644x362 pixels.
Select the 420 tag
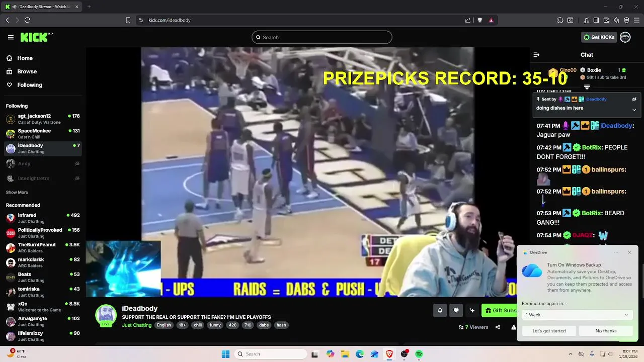point(232,325)
